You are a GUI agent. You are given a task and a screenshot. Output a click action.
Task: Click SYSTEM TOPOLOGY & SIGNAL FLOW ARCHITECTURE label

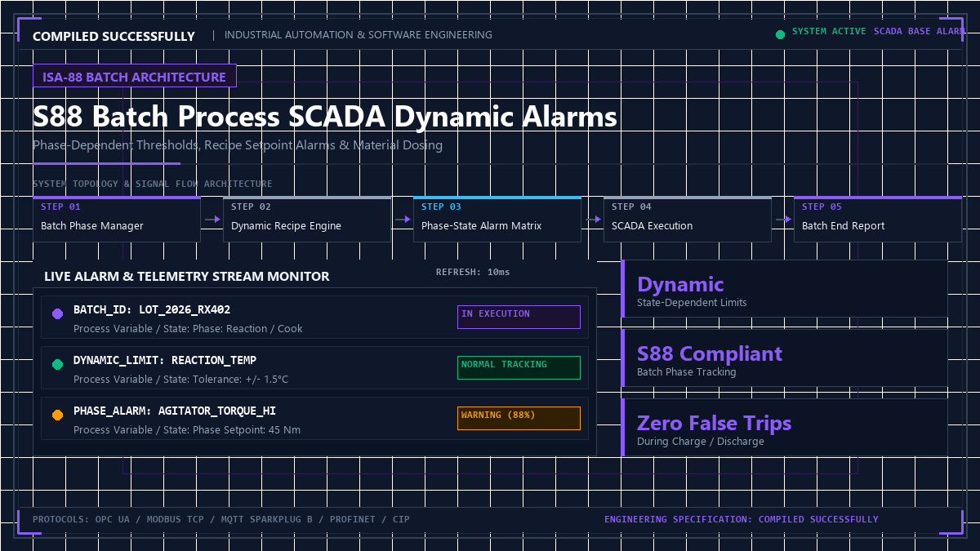click(153, 184)
